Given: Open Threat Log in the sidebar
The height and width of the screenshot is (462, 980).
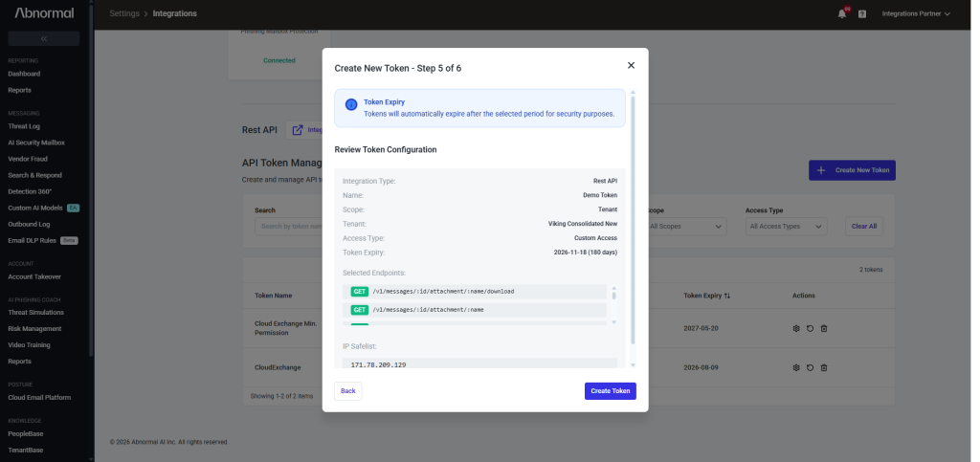Looking at the screenshot, I should click(x=24, y=126).
